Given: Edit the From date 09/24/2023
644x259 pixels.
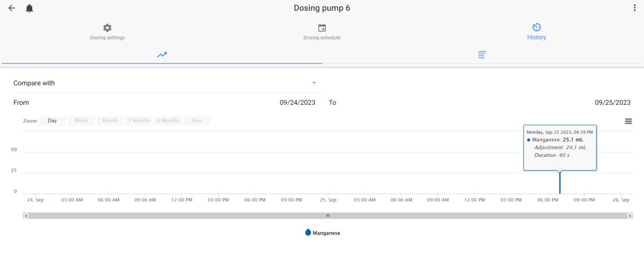Looking at the screenshot, I should 297,103.
